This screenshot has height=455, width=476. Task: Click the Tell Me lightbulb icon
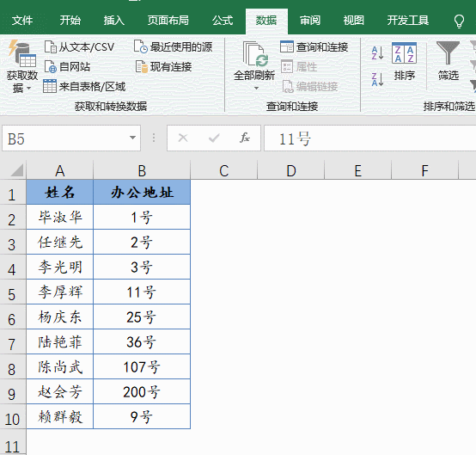(x=459, y=21)
